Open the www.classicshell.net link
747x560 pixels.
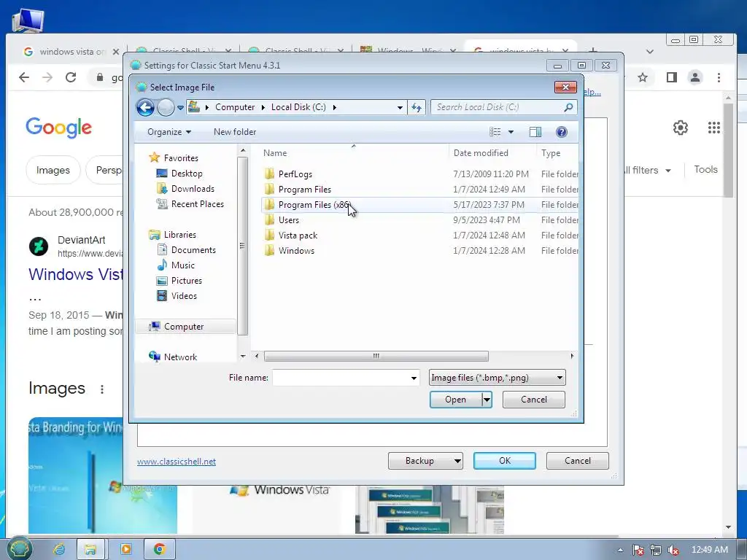(x=177, y=462)
